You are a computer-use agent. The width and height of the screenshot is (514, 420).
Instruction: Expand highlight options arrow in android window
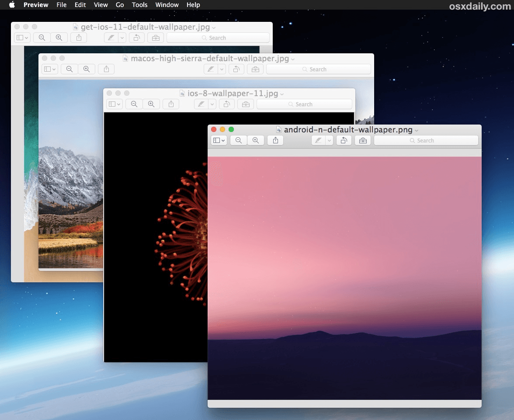(x=329, y=140)
